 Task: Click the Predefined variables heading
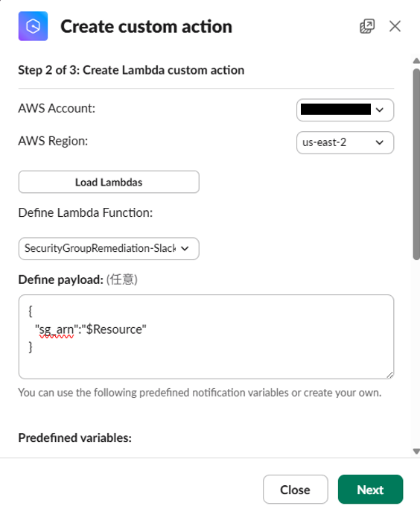[x=74, y=438]
